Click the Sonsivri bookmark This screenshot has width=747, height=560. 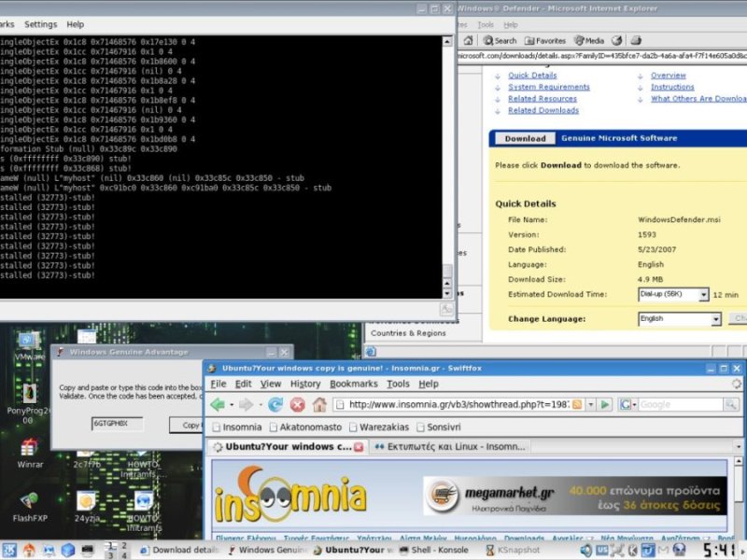pyautogui.click(x=439, y=427)
